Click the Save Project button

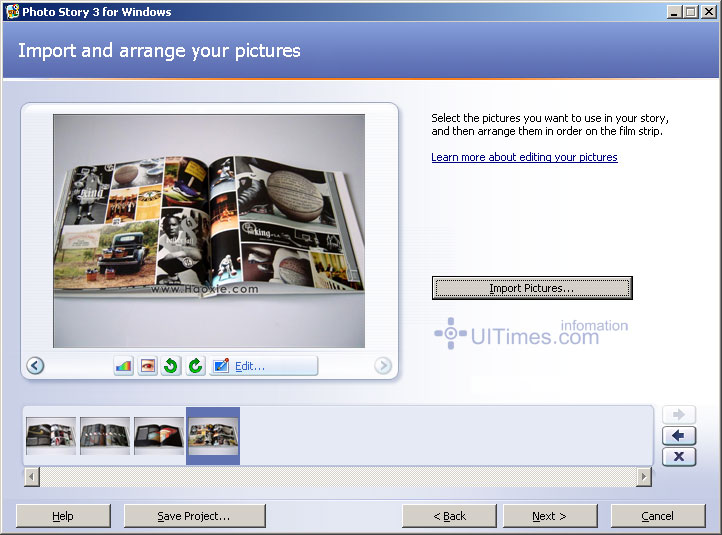tap(194, 516)
